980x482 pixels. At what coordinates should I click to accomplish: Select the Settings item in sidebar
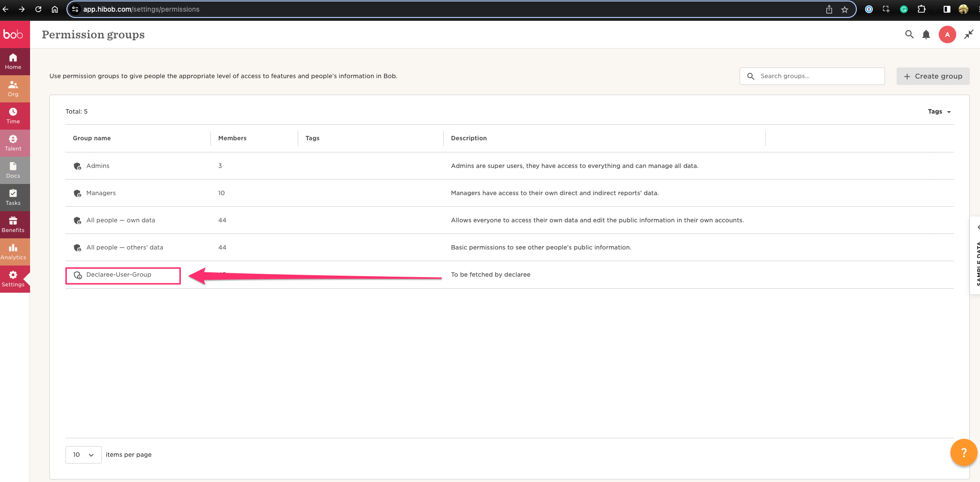click(13, 279)
